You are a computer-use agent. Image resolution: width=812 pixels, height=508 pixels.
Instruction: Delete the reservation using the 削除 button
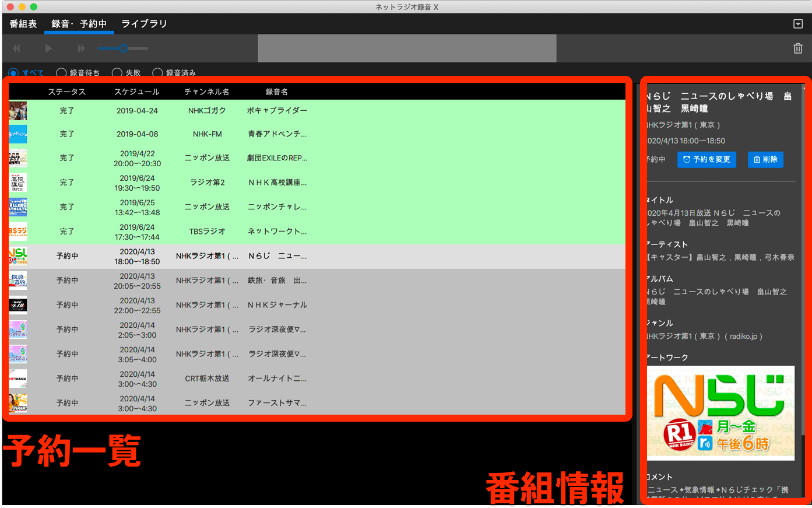[765, 159]
